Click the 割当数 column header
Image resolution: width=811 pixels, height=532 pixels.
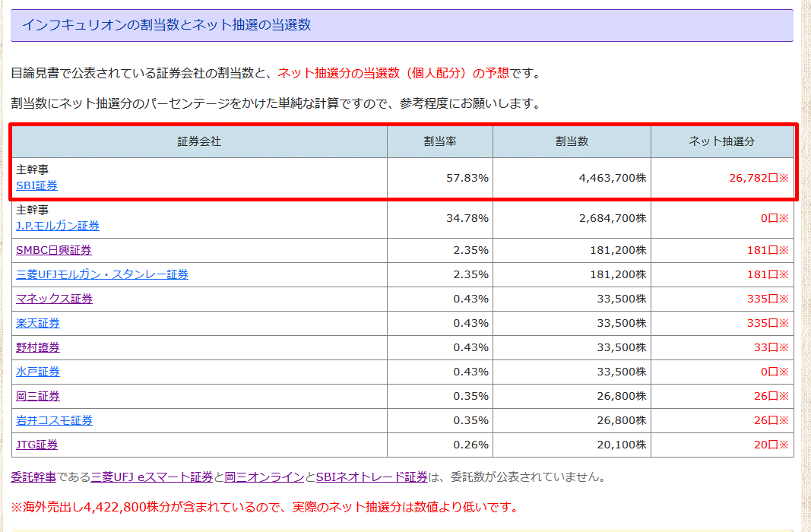tap(571, 141)
